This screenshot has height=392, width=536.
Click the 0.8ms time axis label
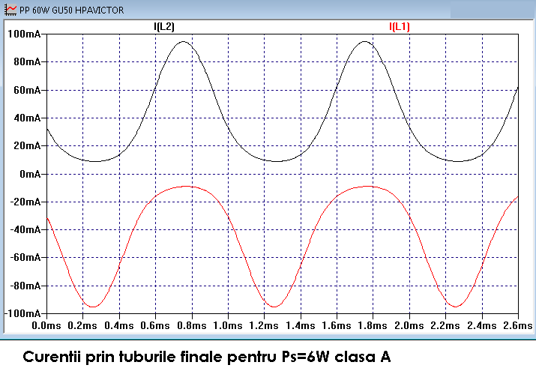pos(192,326)
